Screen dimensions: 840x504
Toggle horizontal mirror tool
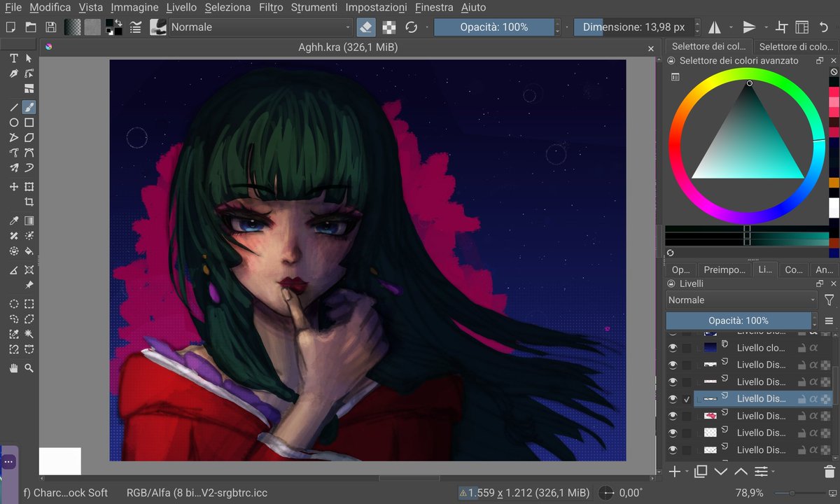714,27
